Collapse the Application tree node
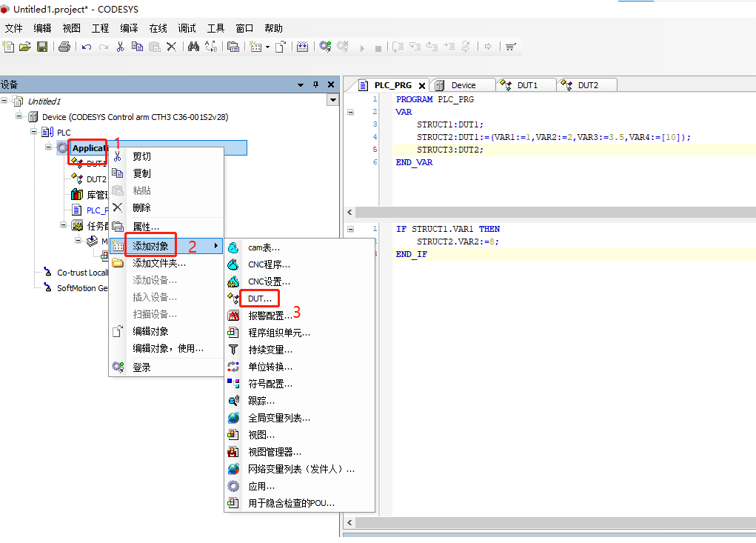756x543 pixels. click(49, 147)
